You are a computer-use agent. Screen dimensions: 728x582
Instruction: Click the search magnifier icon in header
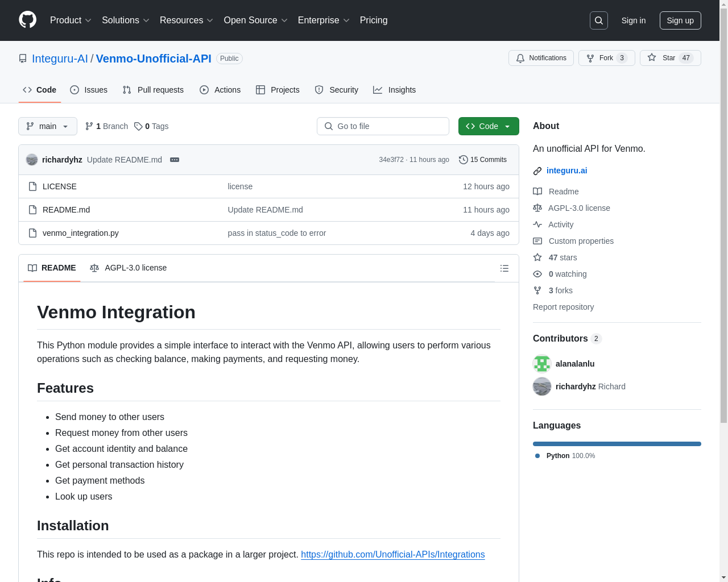599,20
